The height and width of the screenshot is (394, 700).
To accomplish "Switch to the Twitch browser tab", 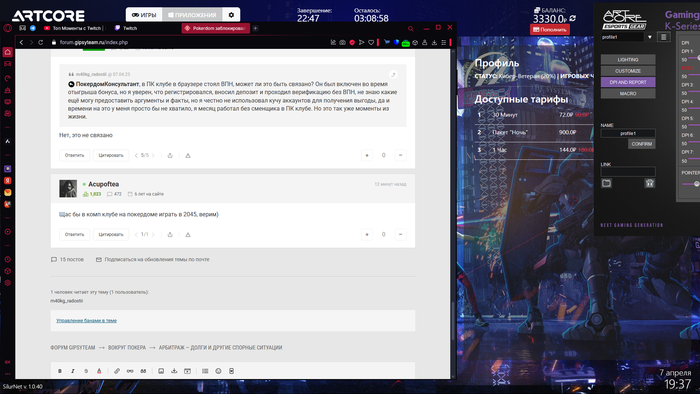I will [x=126, y=28].
